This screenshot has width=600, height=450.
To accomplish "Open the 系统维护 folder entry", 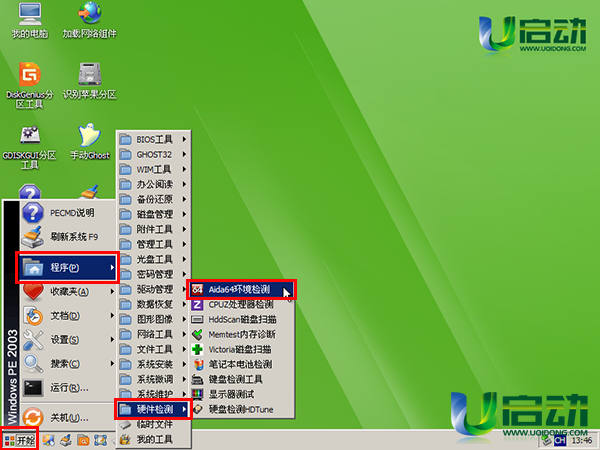I will click(153, 393).
